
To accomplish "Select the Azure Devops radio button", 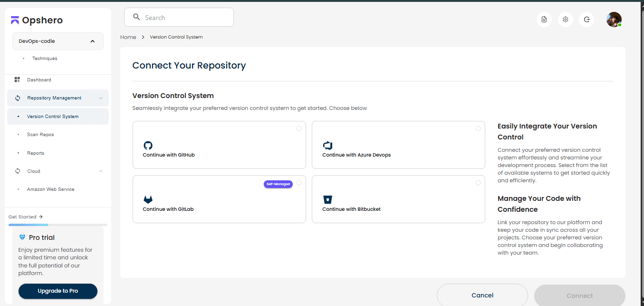I will [478, 128].
